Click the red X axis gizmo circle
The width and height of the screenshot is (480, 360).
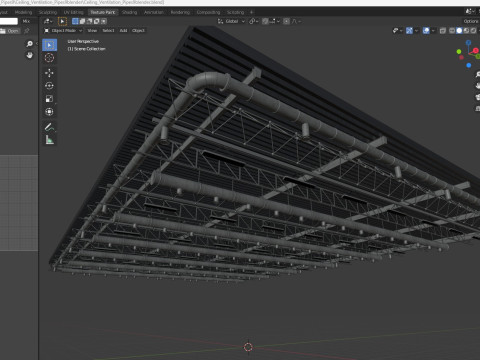[x=475, y=51]
